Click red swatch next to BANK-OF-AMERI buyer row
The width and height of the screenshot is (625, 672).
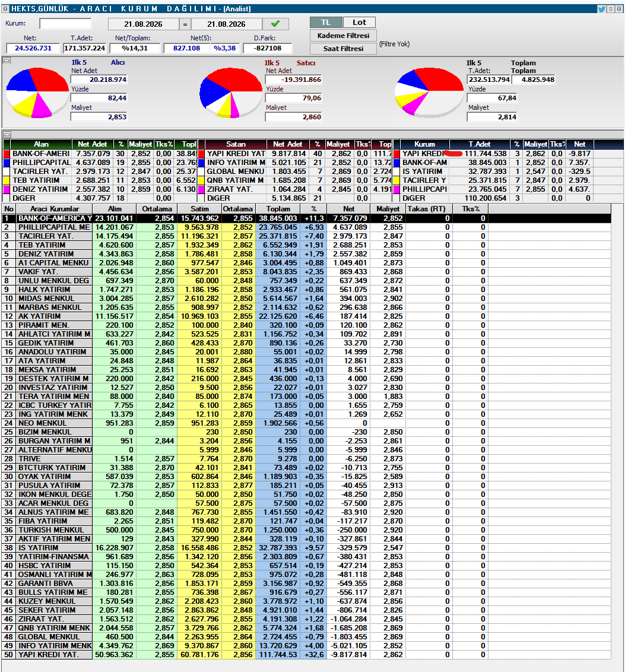pyautogui.click(x=7, y=153)
